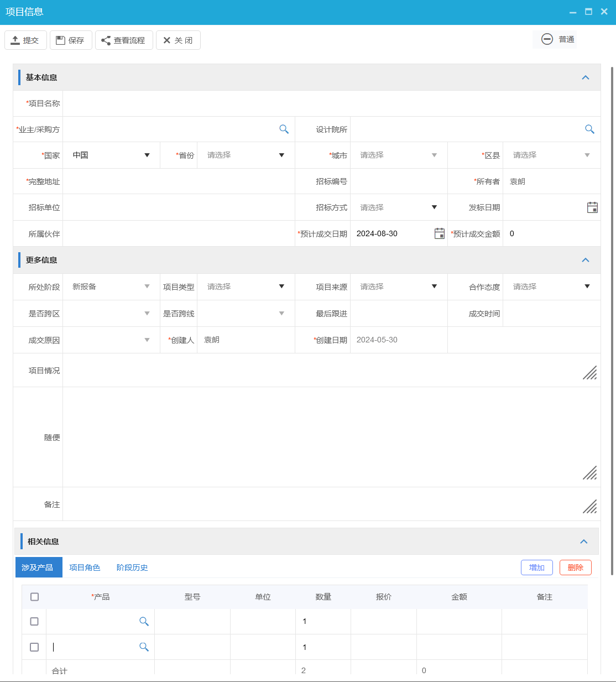Viewport: 616px width, 682px height.
Task: Click the 增加 button to add a row
Action: (x=536, y=567)
